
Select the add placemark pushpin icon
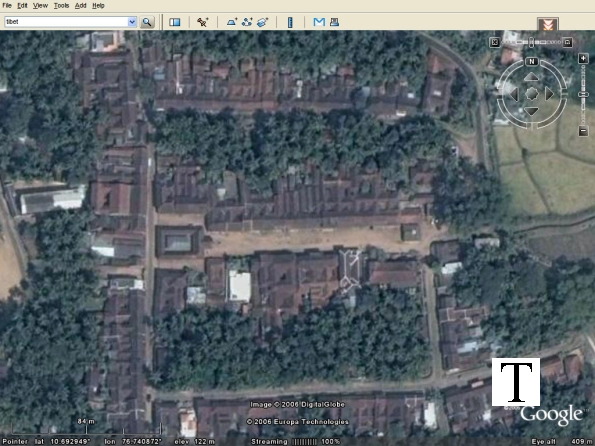pyautogui.click(x=202, y=22)
